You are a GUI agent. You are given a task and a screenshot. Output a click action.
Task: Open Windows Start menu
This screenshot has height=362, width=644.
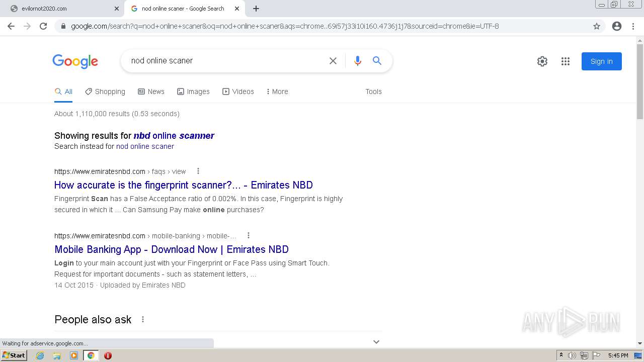(14, 355)
